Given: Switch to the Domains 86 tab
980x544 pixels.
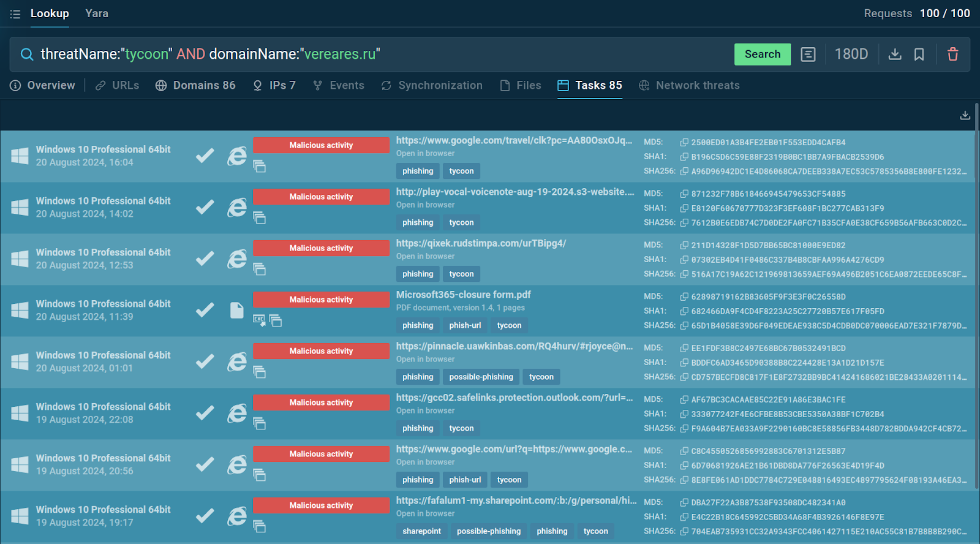Looking at the screenshot, I should 195,85.
